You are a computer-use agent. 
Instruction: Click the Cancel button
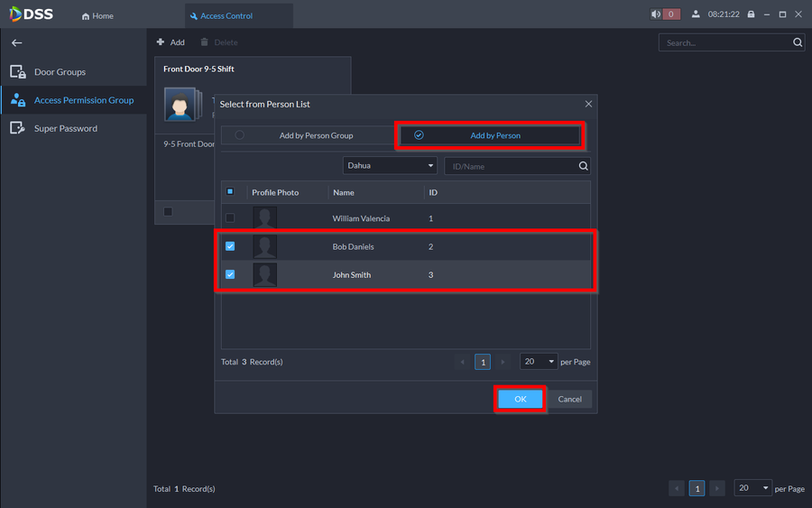pyautogui.click(x=569, y=399)
